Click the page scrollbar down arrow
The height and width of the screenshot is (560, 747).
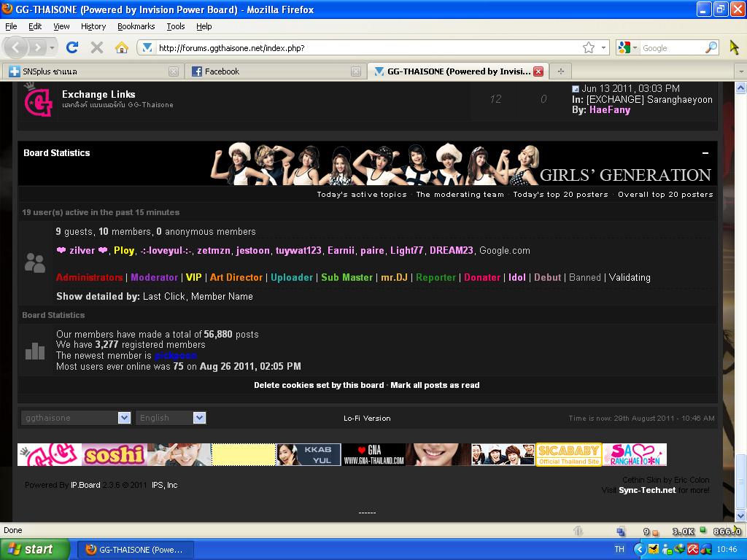(x=740, y=516)
